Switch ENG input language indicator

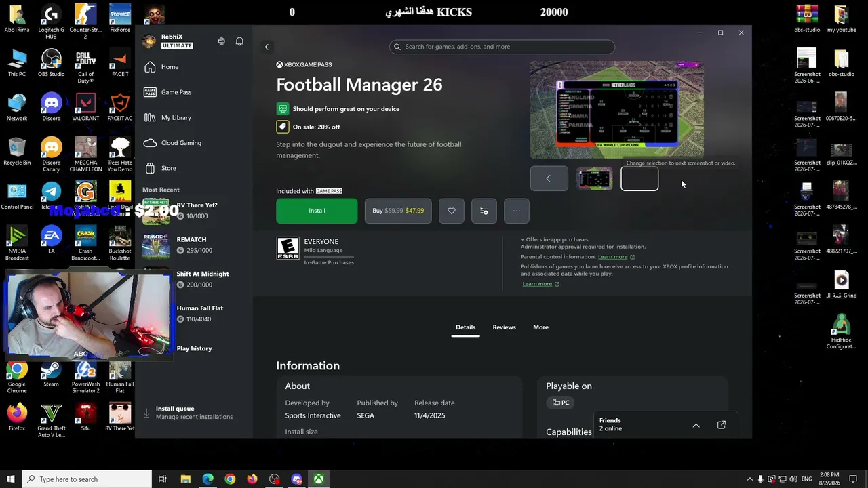(807, 479)
